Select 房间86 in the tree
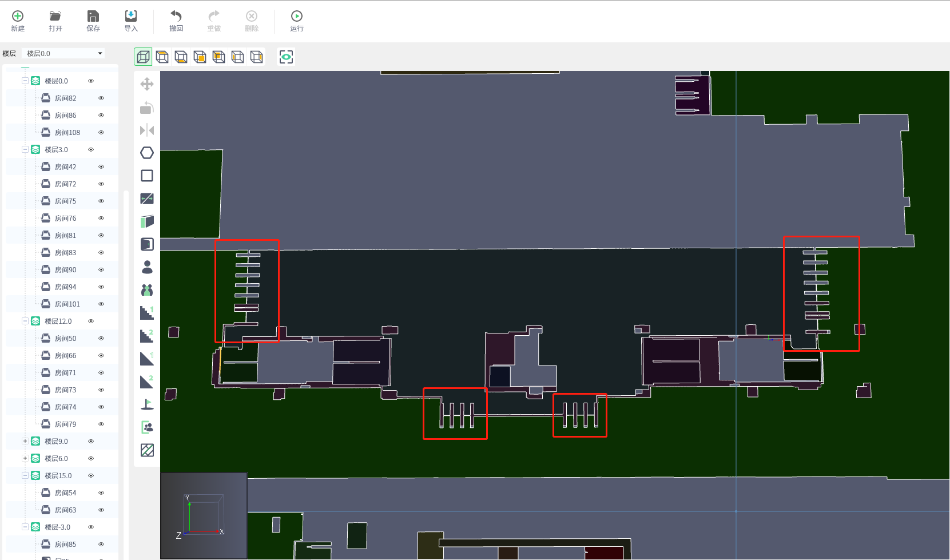950x560 pixels. tap(65, 116)
